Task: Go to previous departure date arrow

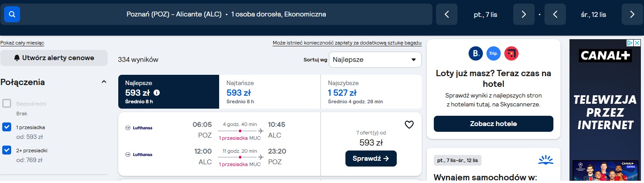Action: [447, 14]
